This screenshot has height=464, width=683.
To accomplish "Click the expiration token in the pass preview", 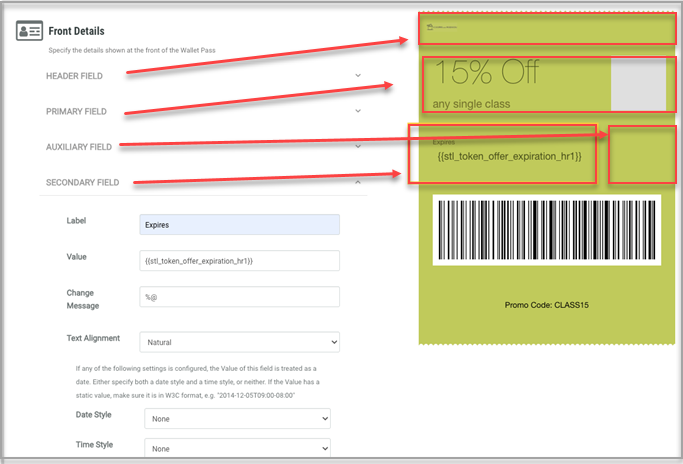I will point(509,158).
